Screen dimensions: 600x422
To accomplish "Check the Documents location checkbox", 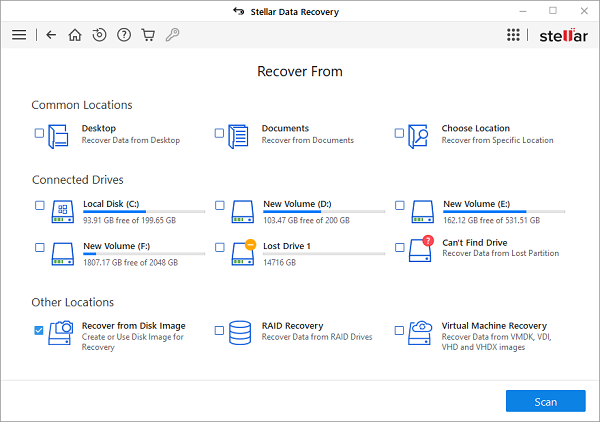I will pos(220,133).
